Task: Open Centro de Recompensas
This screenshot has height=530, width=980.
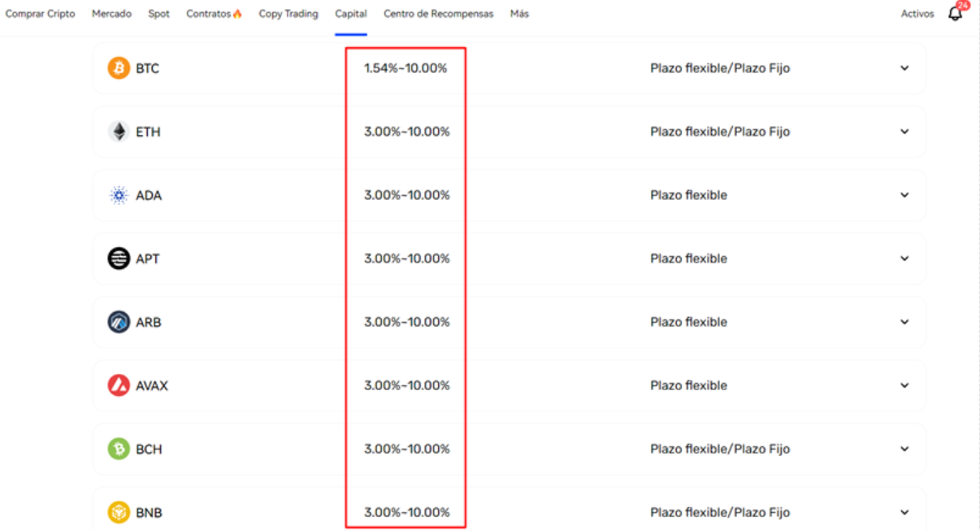Action: coord(439,14)
